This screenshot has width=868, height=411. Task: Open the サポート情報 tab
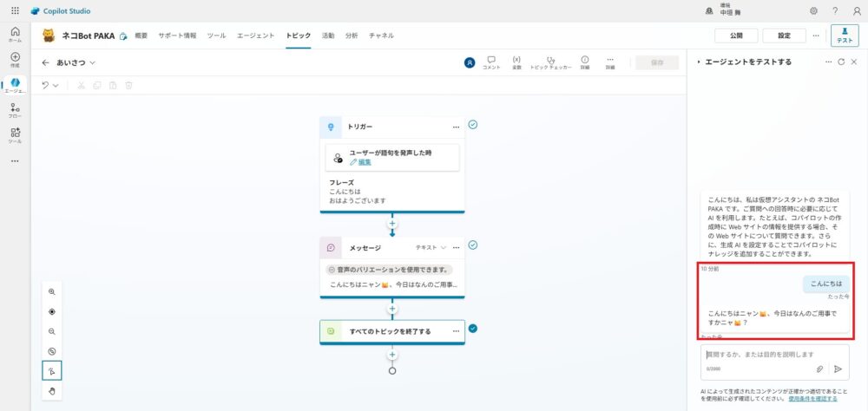pyautogui.click(x=177, y=36)
